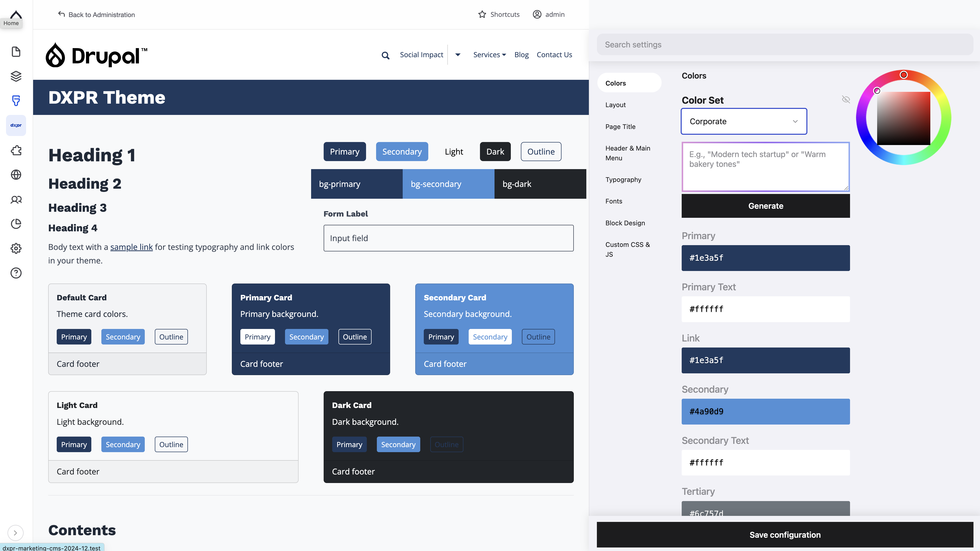Image resolution: width=980 pixels, height=551 pixels.
Task: Click the Primary Text color field #ffffff
Action: coord(765,309)
